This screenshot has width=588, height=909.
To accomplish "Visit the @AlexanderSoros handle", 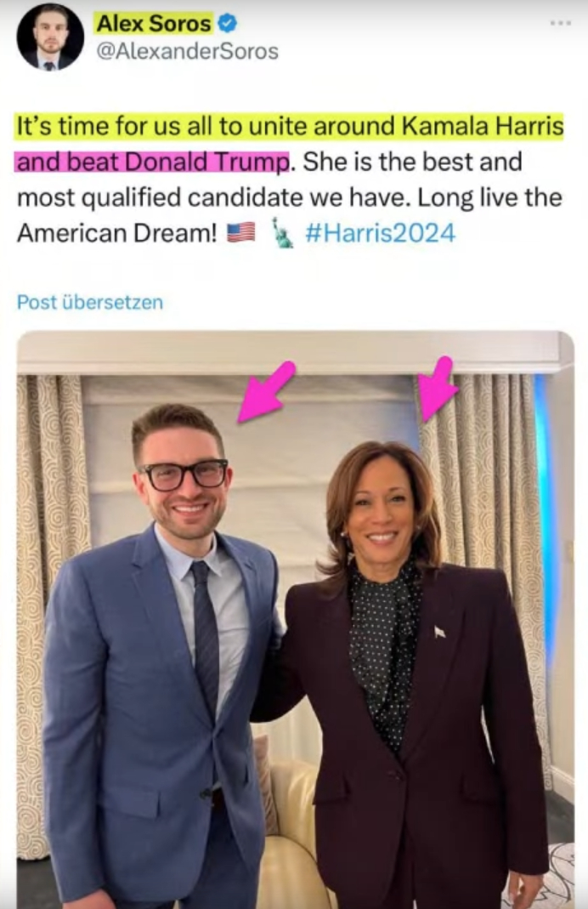I will [x=186, y=51].
